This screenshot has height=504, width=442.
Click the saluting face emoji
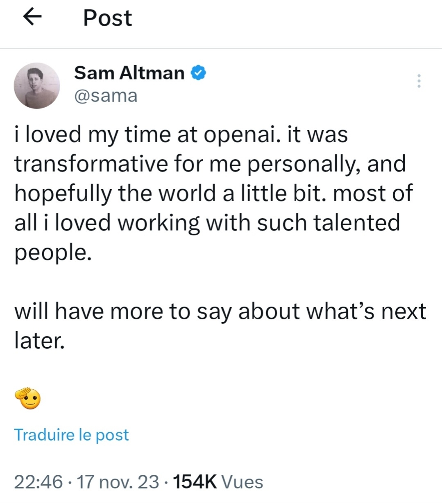click(28, 398)
